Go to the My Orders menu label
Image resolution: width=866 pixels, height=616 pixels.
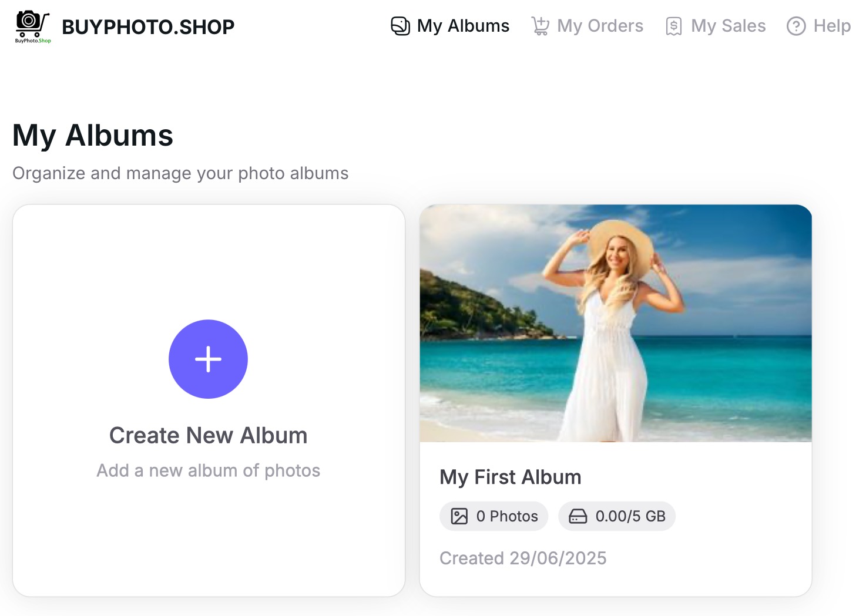(600, 26)
